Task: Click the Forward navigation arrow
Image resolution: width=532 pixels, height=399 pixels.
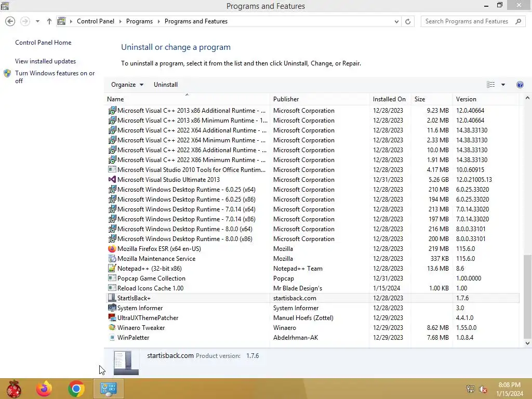Action: pyautogui.click(x=25, y=21)
